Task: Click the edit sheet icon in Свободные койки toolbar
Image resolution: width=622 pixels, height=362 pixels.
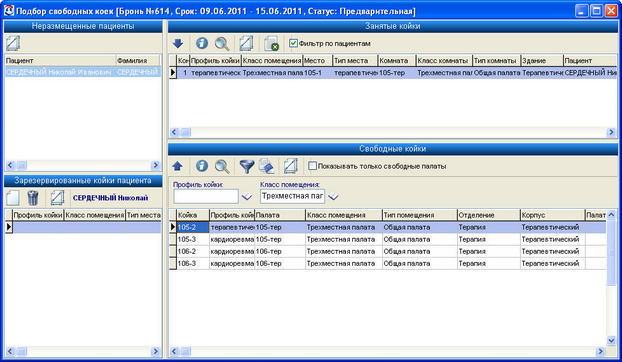Action: tap(290, 166)
